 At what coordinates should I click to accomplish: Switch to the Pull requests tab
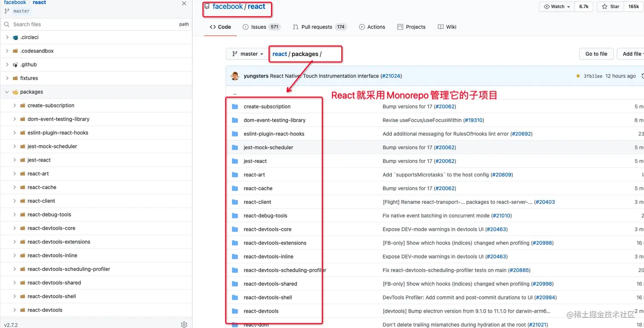click(x=319, y=27)
